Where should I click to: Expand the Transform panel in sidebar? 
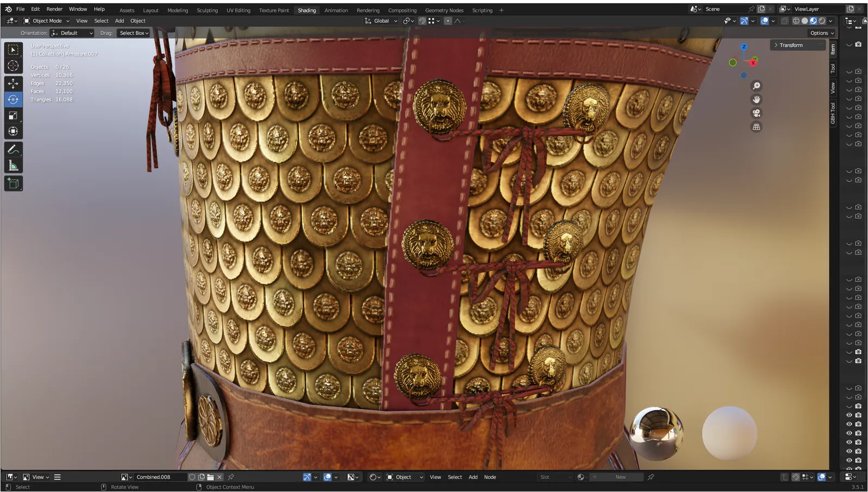tap(797, 45)
